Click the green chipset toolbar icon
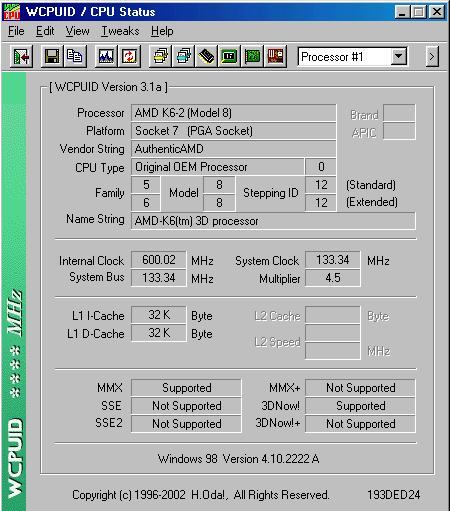 click(229, 56)
